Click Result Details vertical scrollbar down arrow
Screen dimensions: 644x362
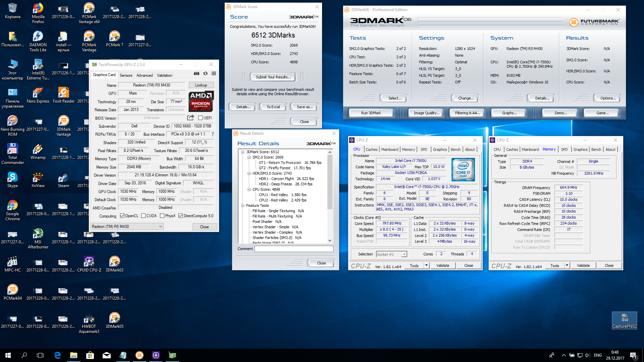(x=330, y=241)
